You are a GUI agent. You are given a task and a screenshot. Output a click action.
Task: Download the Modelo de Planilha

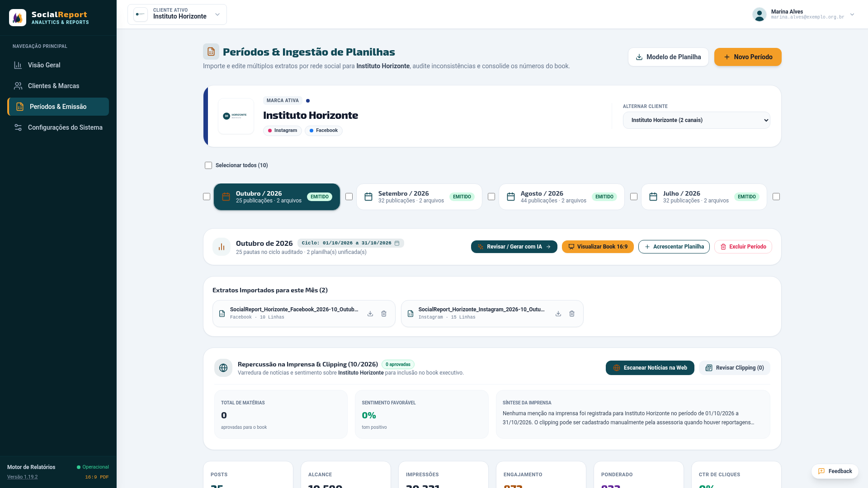668,57
